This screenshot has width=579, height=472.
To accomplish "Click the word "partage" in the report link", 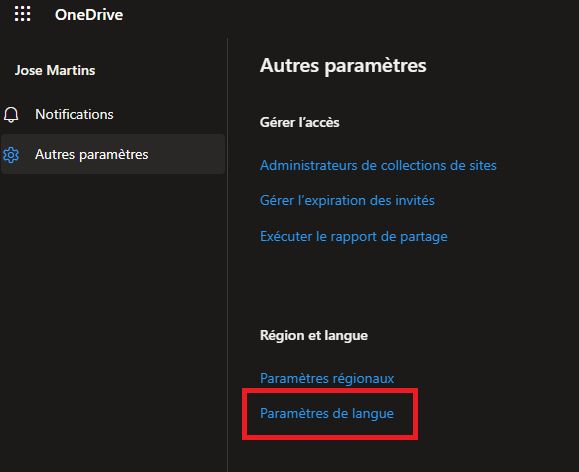I will (x=424, y=237).
